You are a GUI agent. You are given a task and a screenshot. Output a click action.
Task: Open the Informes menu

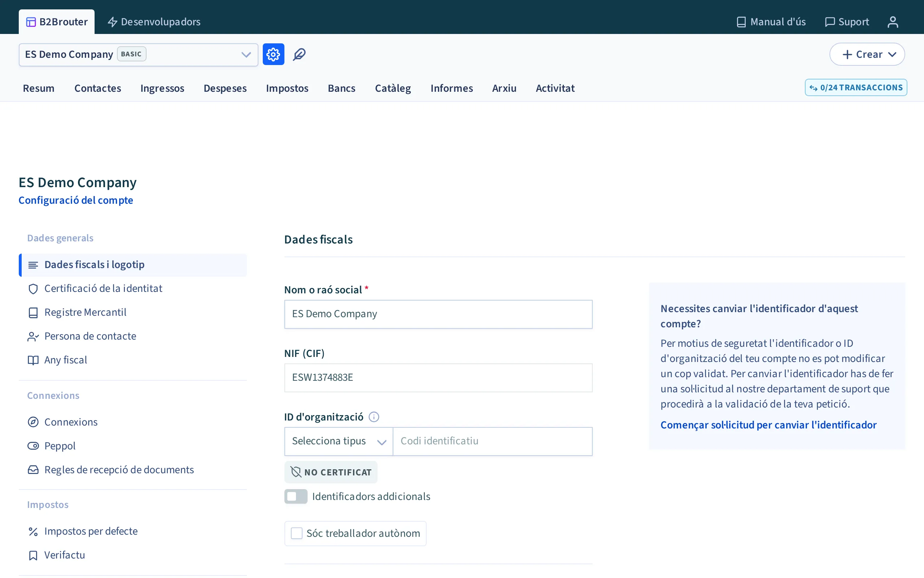[452, 88]
